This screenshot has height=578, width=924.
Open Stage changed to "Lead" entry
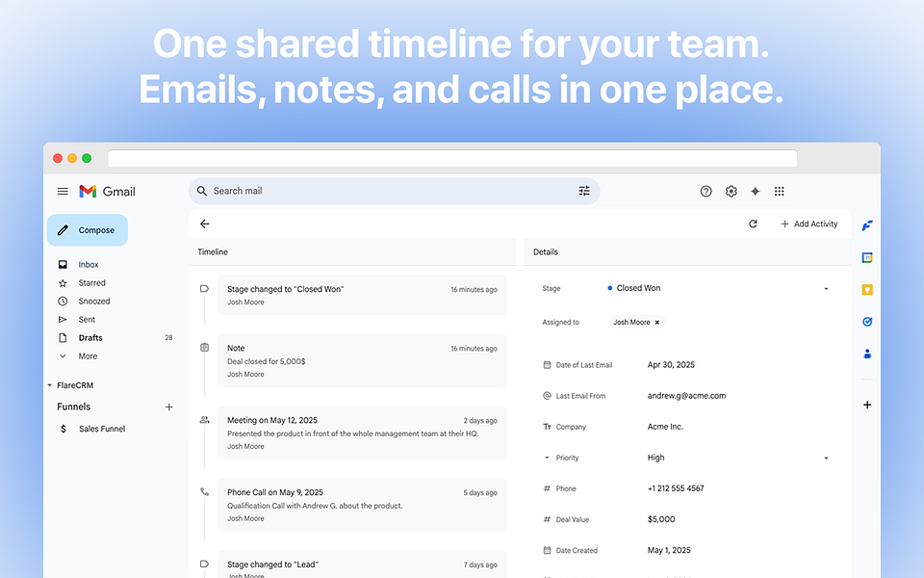tap(362, 565)
